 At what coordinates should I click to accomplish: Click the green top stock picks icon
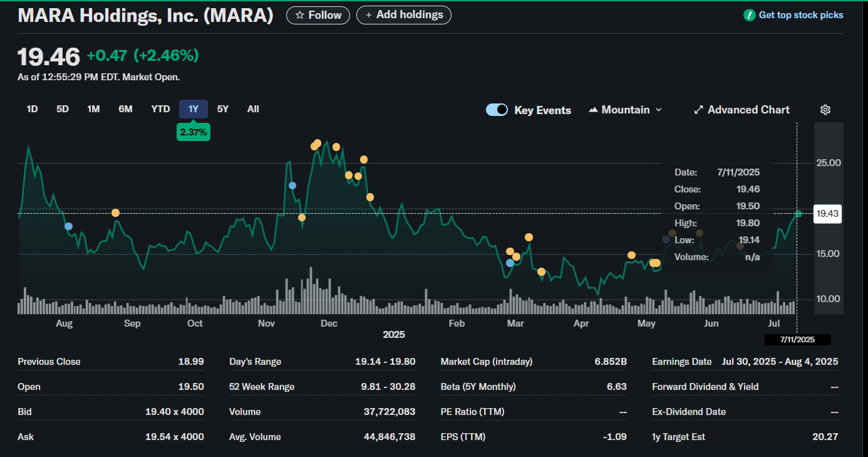point(749,15)
